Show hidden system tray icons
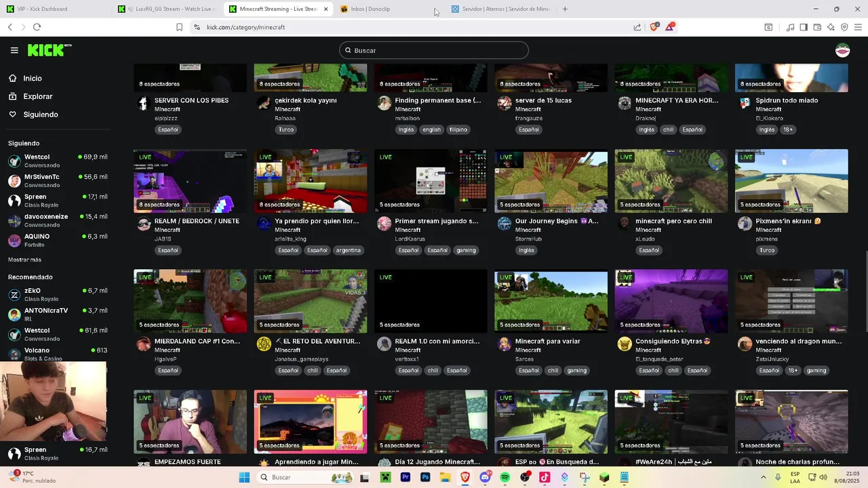Viewport: 868px width, 488px height. (763, 477)
